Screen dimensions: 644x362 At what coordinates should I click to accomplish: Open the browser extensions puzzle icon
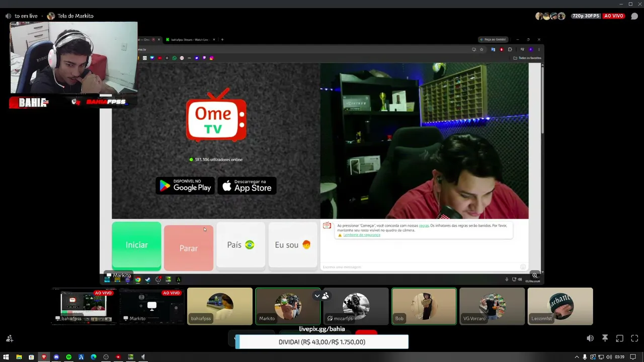[x=510, y=49]
